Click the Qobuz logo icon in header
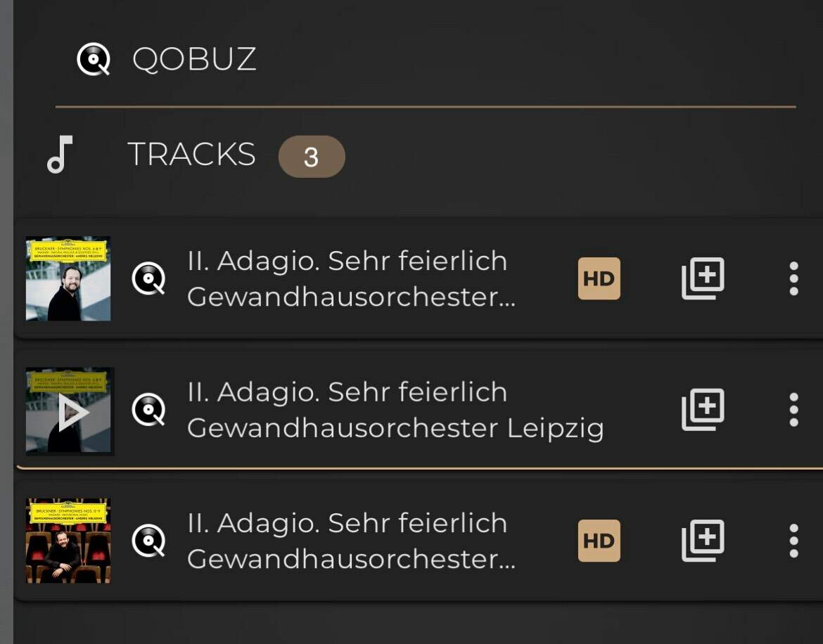 pyautogui.click(x=94, y=59)
